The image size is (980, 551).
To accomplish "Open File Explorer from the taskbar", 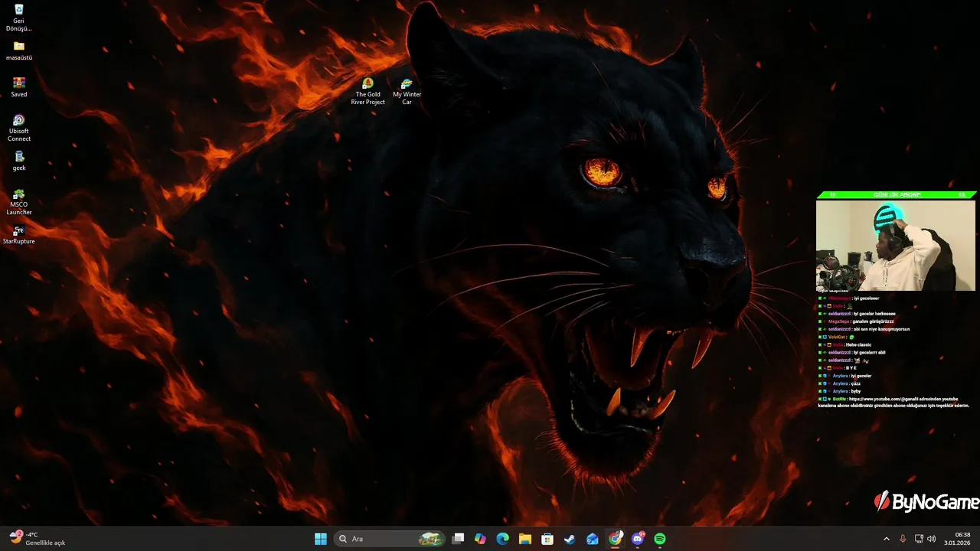I will [x=525, y=539].
